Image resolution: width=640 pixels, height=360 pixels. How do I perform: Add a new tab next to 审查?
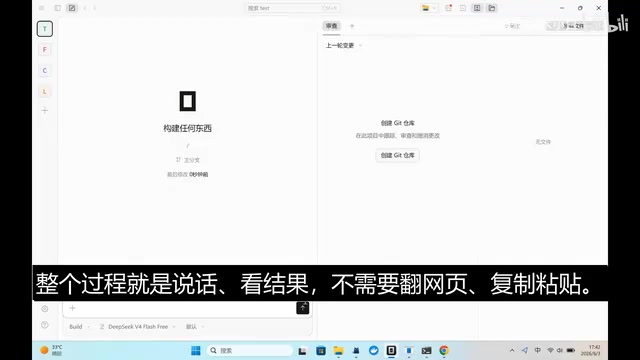tap(352, 26)
